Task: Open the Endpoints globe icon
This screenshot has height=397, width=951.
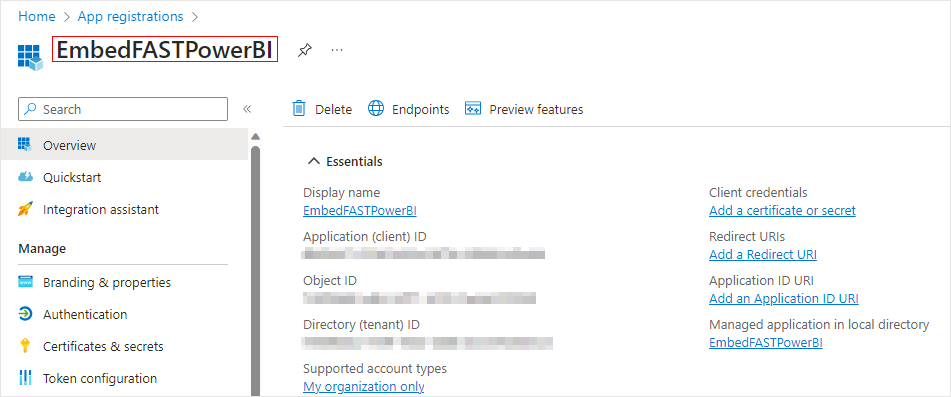Action: (x=376, y=108)
